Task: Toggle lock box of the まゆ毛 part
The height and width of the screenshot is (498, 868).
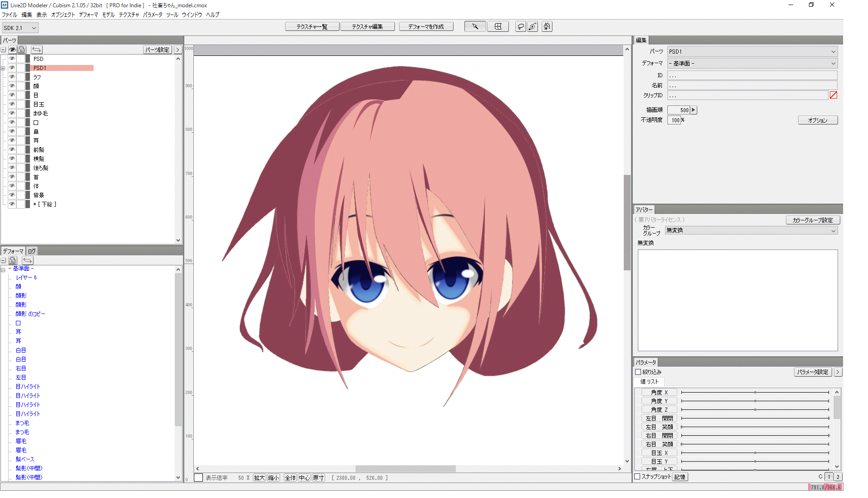Action: click(21, 113)
